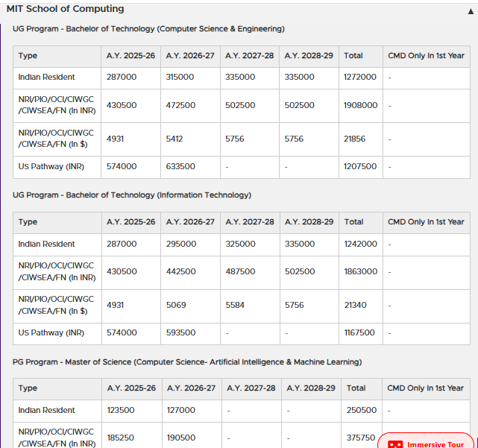Click the IT table Total value 1242000
This screenshot has width=478, height=448.
[x=360, y=244]
